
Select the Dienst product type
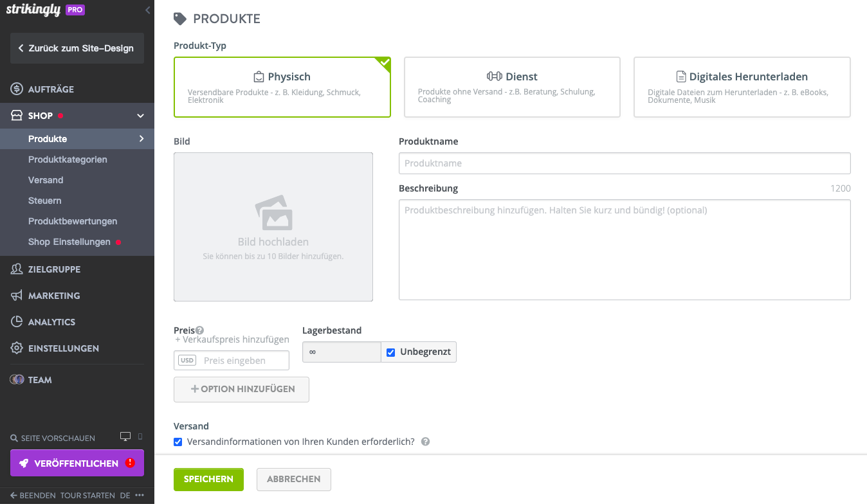pyautogui.click(x=512, y=87)
